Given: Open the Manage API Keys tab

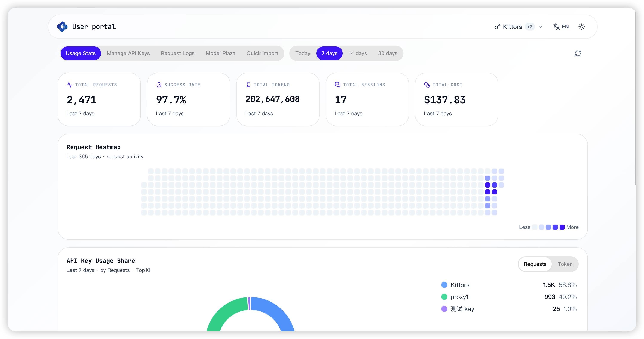Looking at the screenshot, I should point(128,53).
